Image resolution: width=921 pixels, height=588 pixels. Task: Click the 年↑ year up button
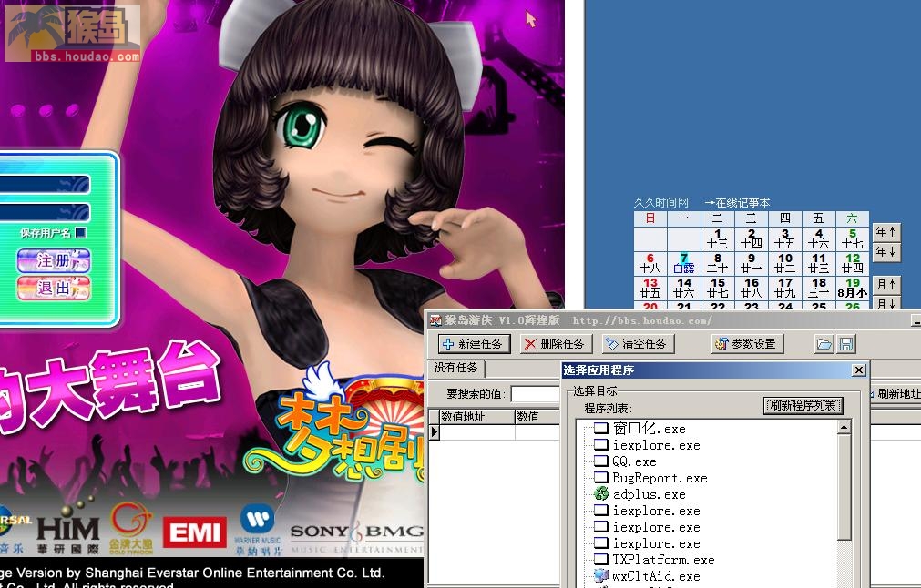[885, 232]
